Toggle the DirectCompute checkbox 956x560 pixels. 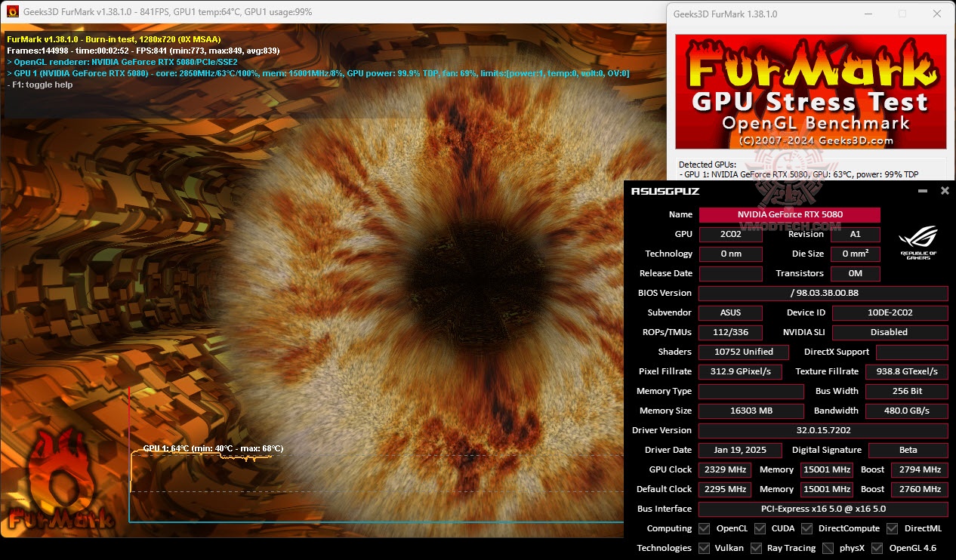(806, 528)
